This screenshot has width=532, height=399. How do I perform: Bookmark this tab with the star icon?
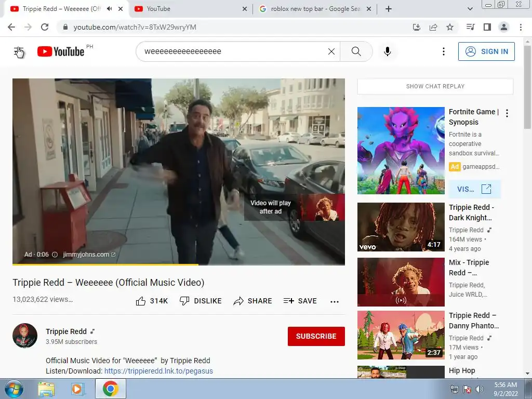coord(450,27)
